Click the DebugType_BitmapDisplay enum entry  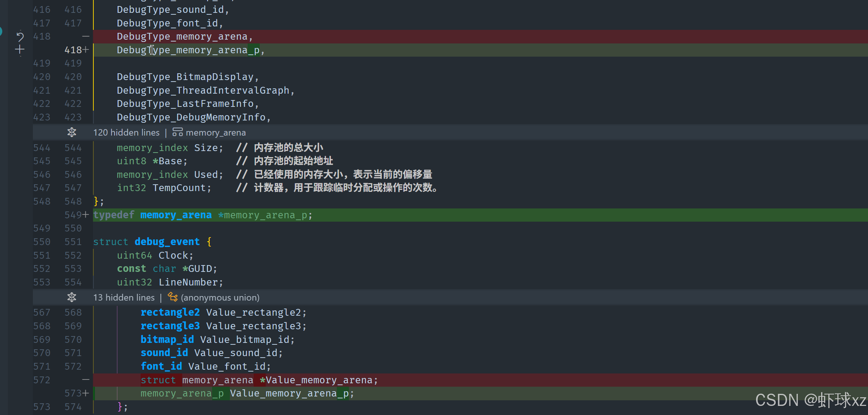(185, 77)
